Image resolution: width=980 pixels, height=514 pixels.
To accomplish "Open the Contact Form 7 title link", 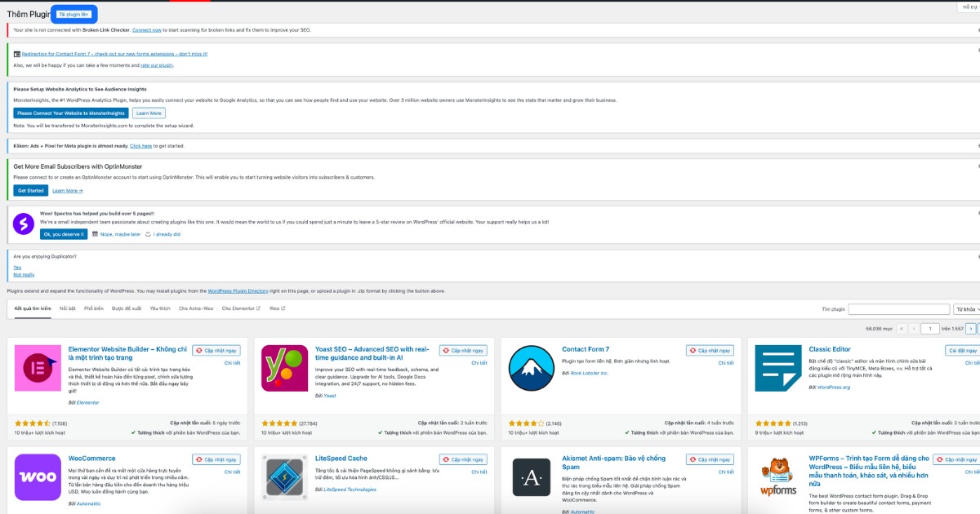I will click(x=586, y=349).
